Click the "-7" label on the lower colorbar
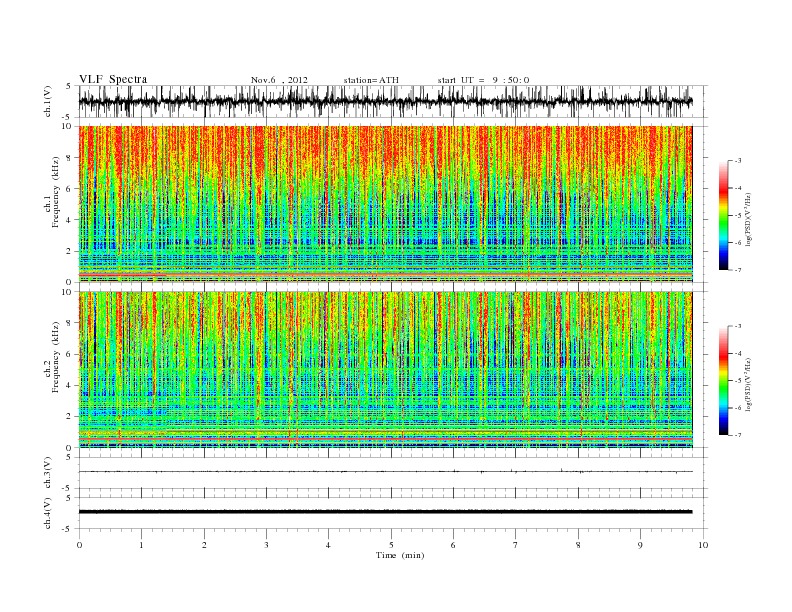Image resolution: width=792 pixels, height=612 pixels. coord(737,435)
